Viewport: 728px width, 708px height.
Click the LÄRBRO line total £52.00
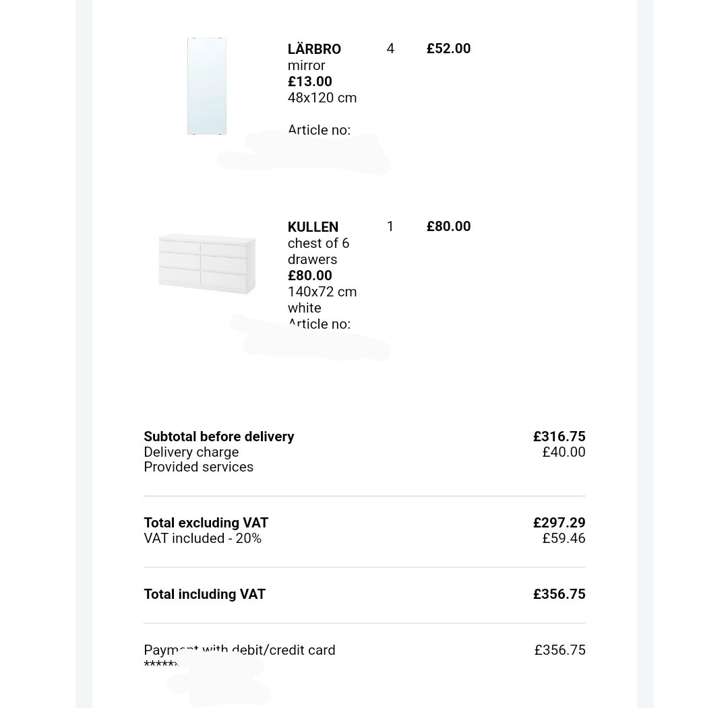pos(448,49)
